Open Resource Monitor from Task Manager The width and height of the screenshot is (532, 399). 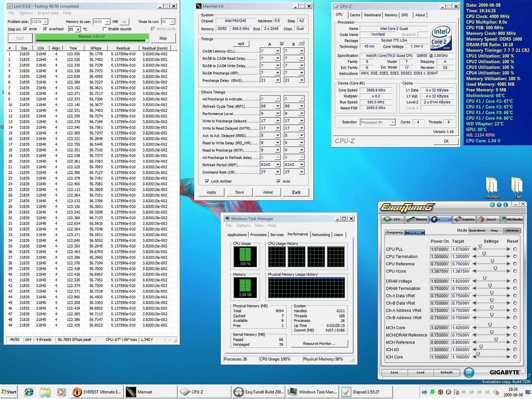pos(319,344)
